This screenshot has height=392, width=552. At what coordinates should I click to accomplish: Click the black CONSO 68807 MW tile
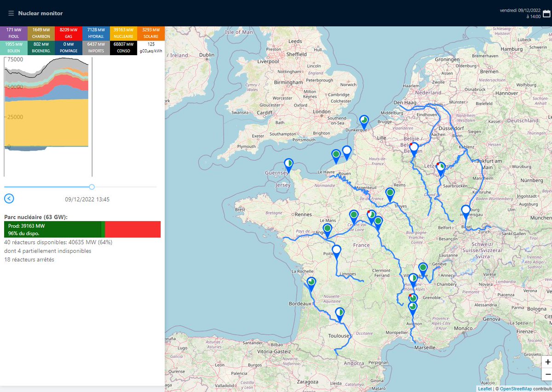click(124, 48)
